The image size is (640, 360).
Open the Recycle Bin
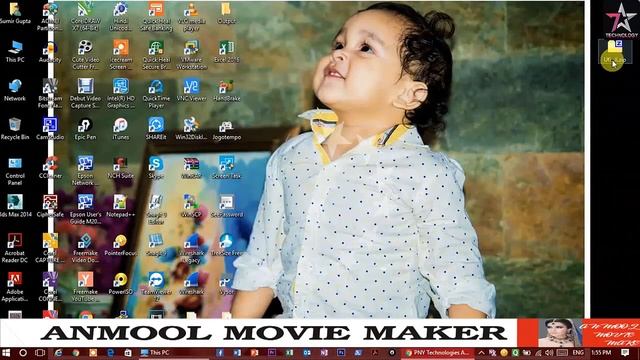click(15, 129)
